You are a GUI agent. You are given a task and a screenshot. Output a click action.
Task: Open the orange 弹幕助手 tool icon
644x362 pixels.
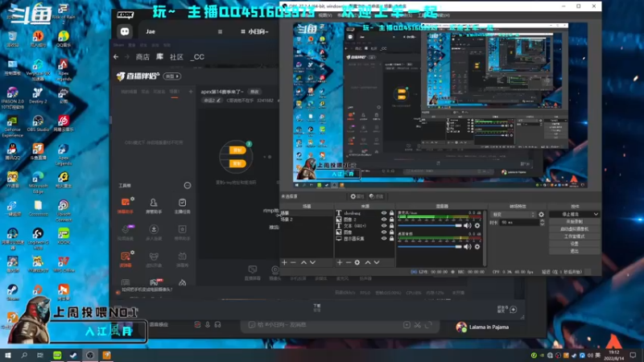tap(126, 206)
